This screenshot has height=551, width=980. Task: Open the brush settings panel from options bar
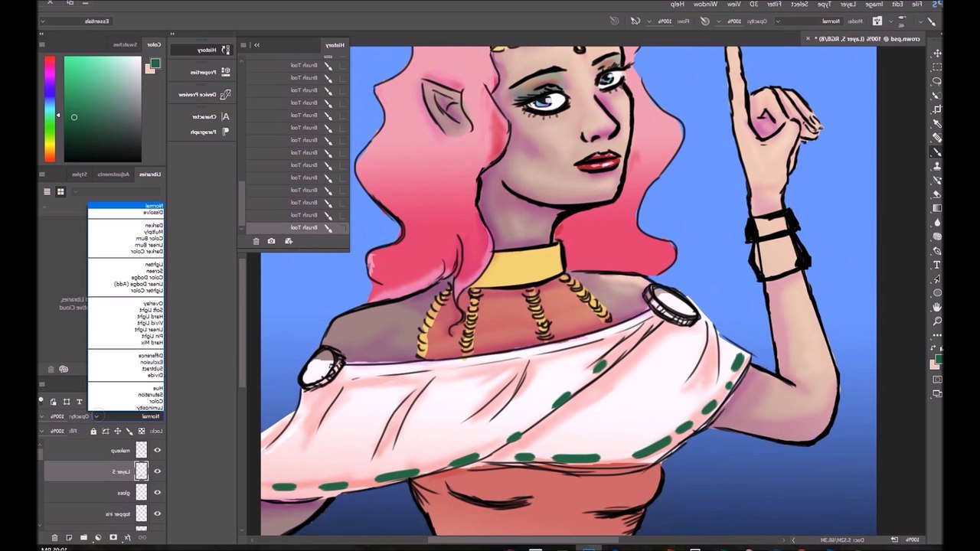pos(877,21)
